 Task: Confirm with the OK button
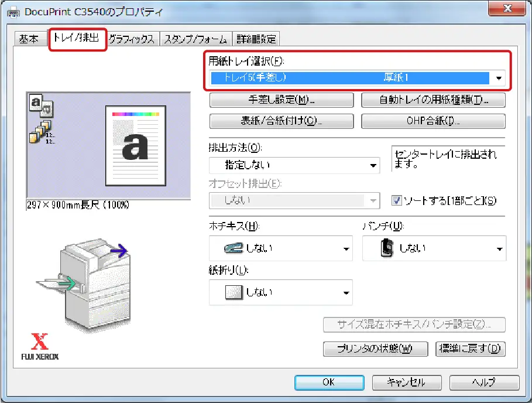pyautogui.click(x=329, y=382)
